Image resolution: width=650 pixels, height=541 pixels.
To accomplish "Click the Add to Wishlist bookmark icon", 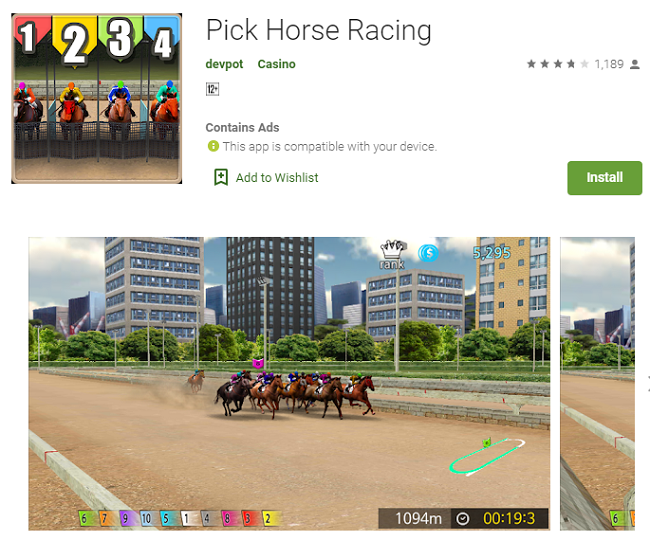I will coord(221,177).
